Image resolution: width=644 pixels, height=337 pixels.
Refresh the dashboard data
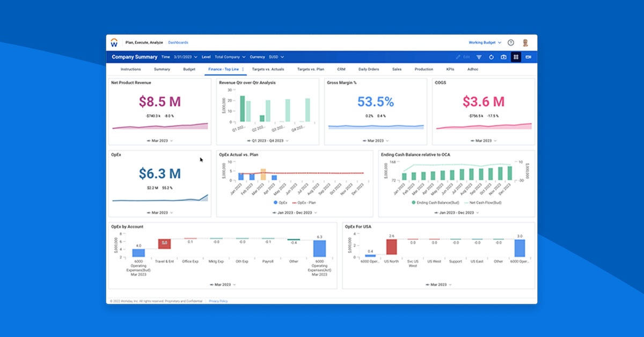point(491,57)
